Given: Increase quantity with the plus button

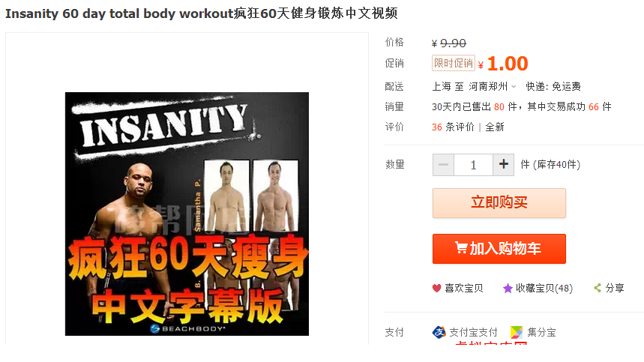Looking at the screenshot, I should pos(504,165).
